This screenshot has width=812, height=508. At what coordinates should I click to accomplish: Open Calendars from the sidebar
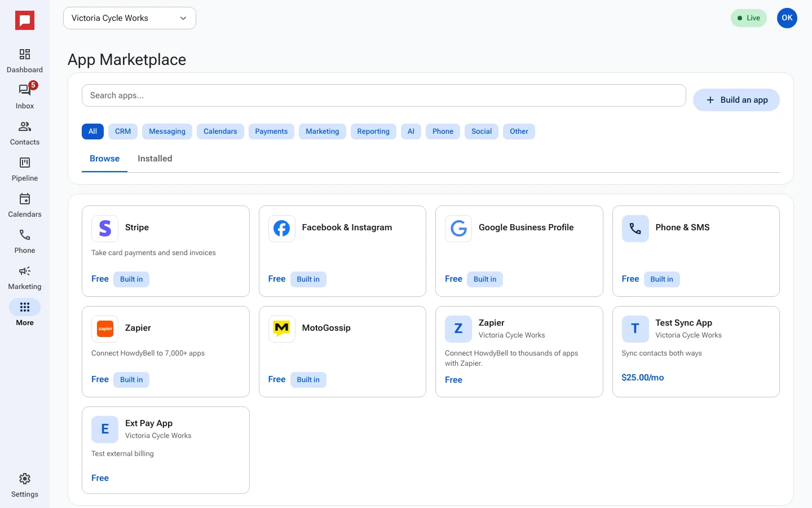(x=25, y=205)
